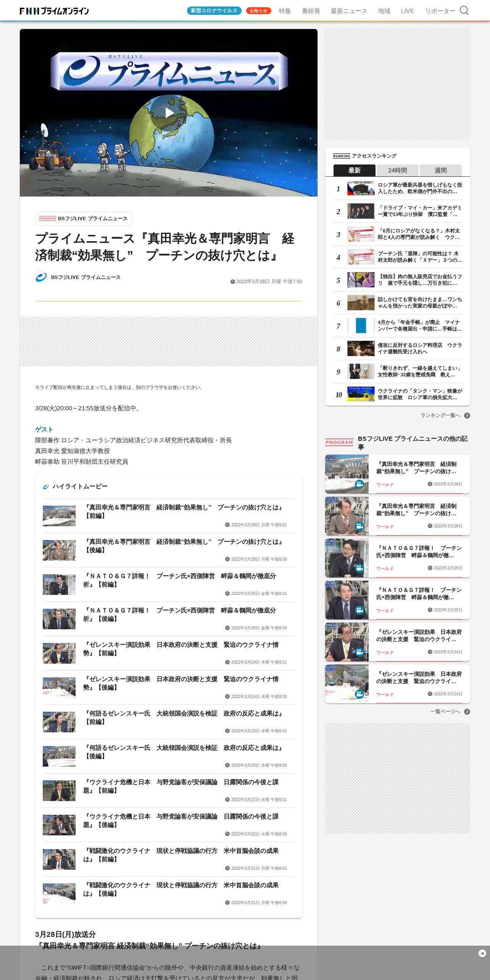490x980 pixels.
Task: Switch to the 週間 ranking tab
Action: pyautogui.click(x=440, y=170)
